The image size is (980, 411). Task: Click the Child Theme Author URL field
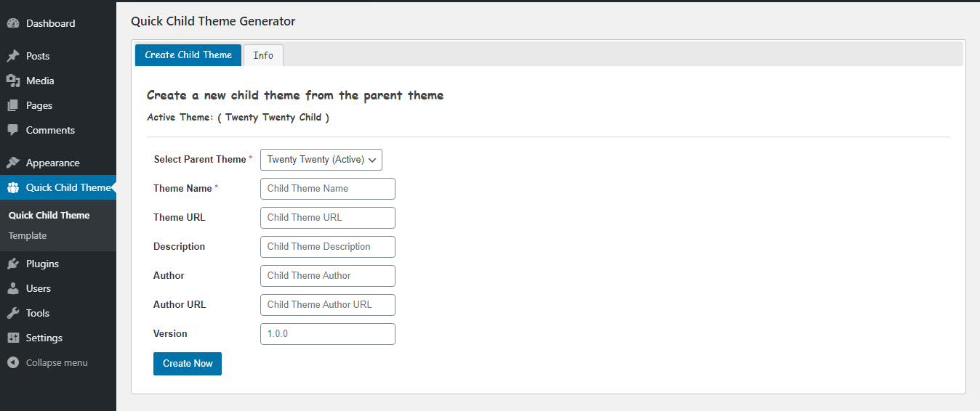pos(328,305)
